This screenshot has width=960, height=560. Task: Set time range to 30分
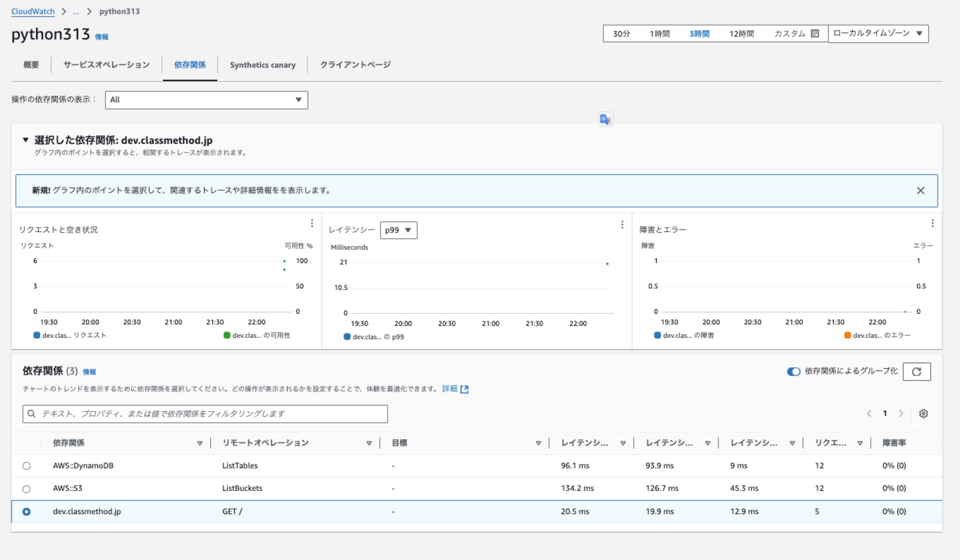click(622, 34)
